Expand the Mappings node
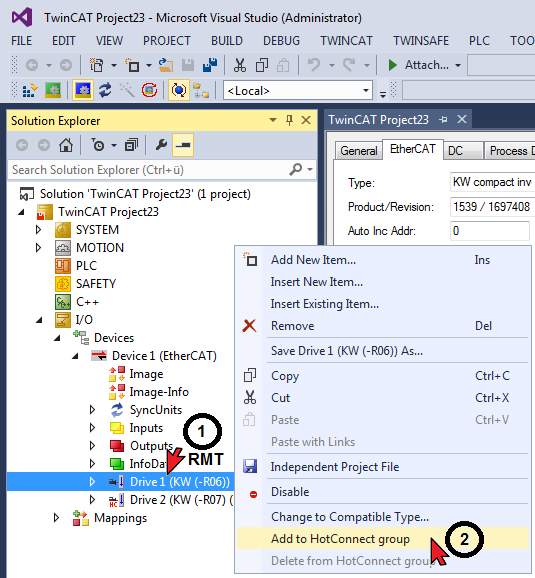The image size is (535, 578). [56, 518]
